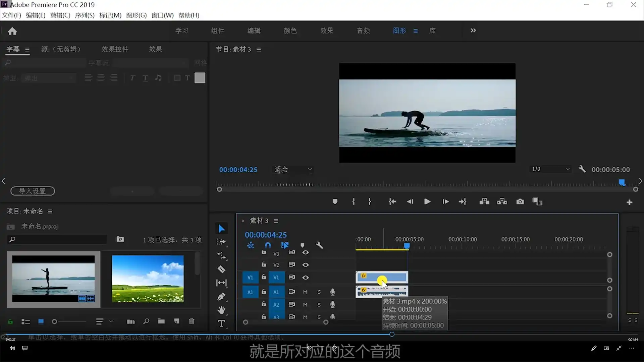This screenshot has height=362, width=644.
Task: Toggle V1 track visibility eye icon
Action: [306, 278]
